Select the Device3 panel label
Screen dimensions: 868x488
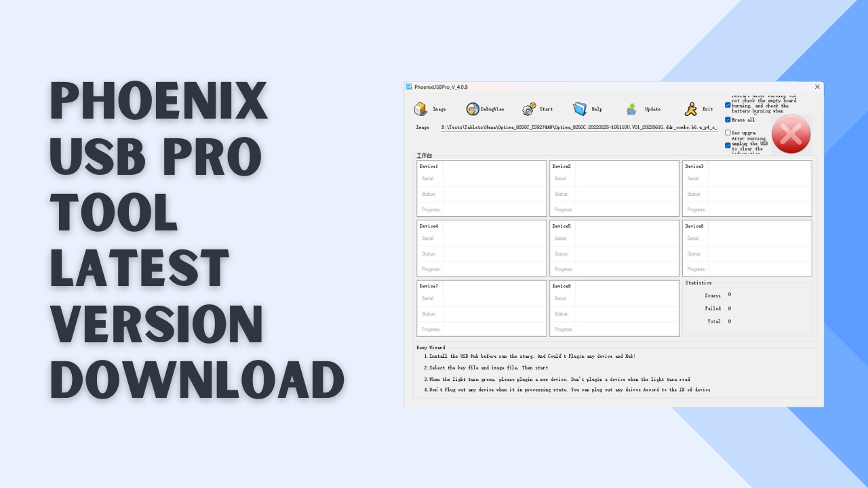[x=694, y=166]
